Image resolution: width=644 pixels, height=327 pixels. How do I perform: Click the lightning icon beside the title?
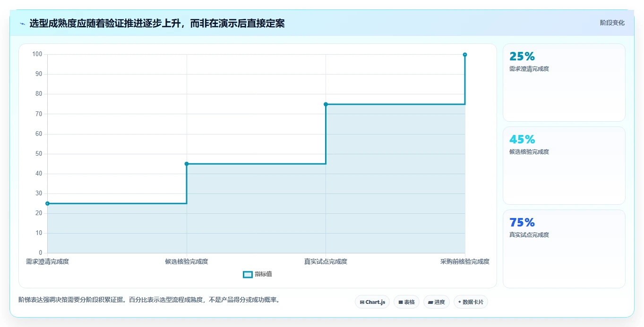22,24
